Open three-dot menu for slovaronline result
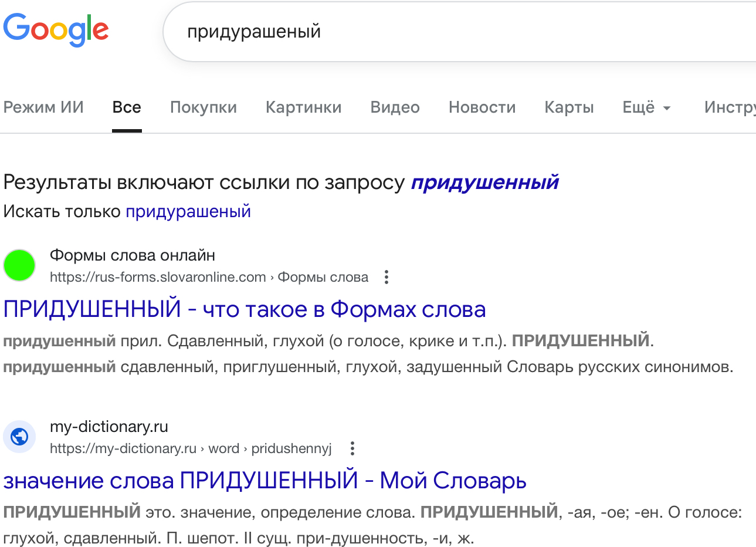 pos(386,277)
